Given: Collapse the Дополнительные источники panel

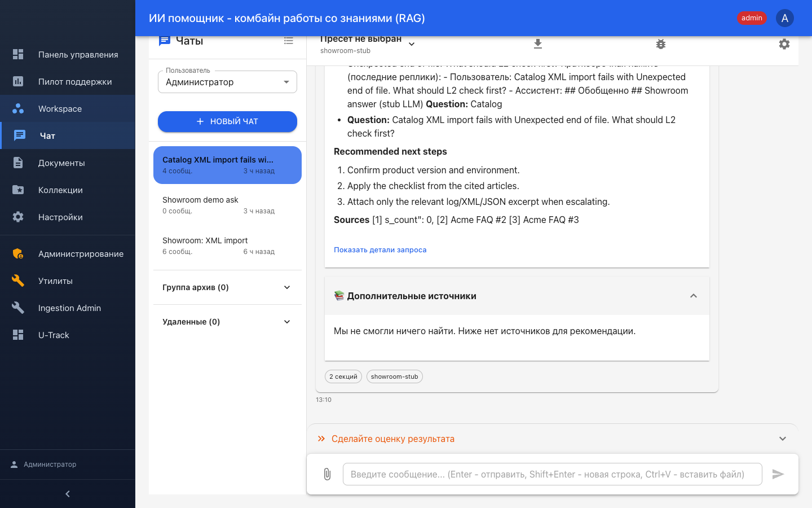Looking at the screenshot, I should [x=694, y=296].
